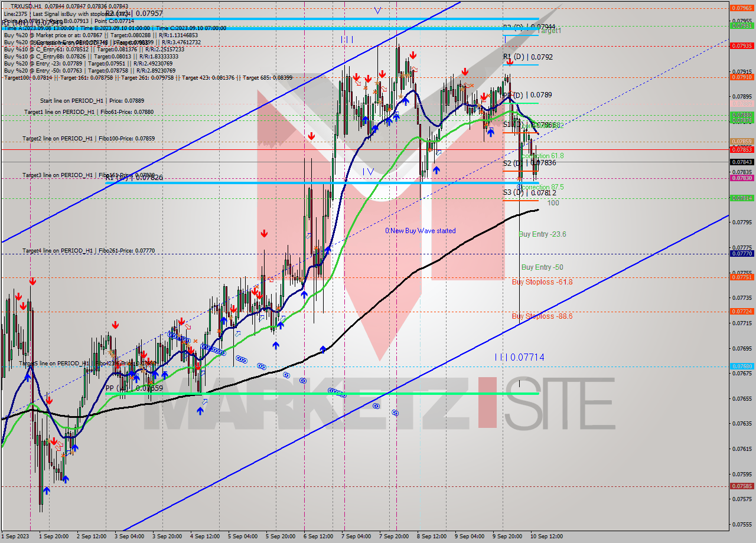The width and height of the screenshot is (756, 543).
Task: Click the blue 0.07770 price tag
Action: [741, 253]
